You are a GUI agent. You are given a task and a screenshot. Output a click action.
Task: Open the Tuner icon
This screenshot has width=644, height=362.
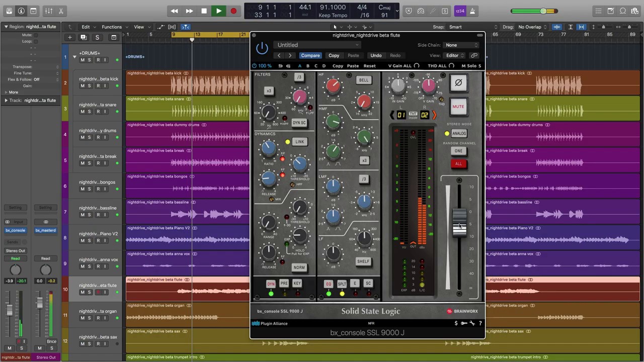click(433, 11)
